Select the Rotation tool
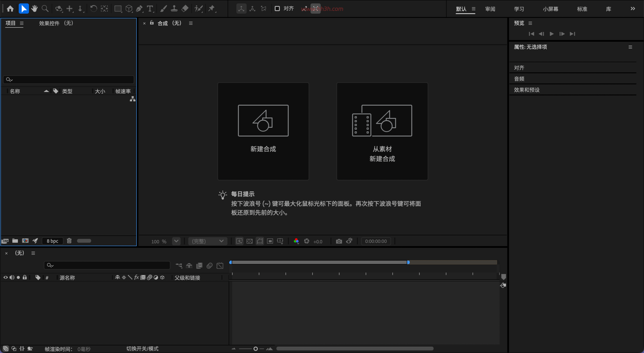This screenshot has height=353, width=644. 94,9
